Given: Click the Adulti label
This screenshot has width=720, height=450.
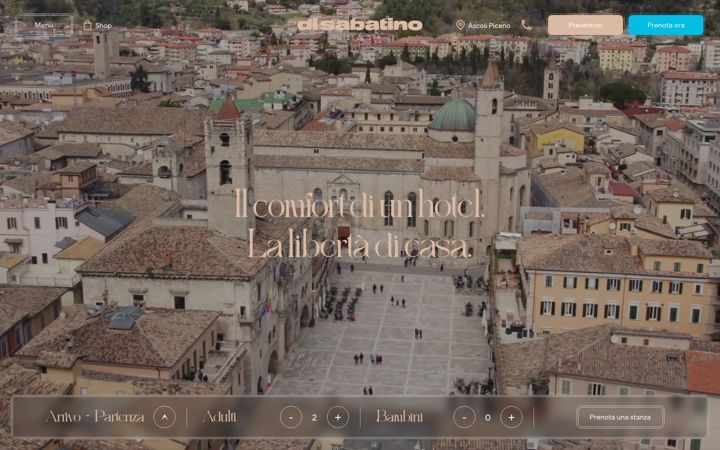Looking at the screenshot, I should [219, 416].
